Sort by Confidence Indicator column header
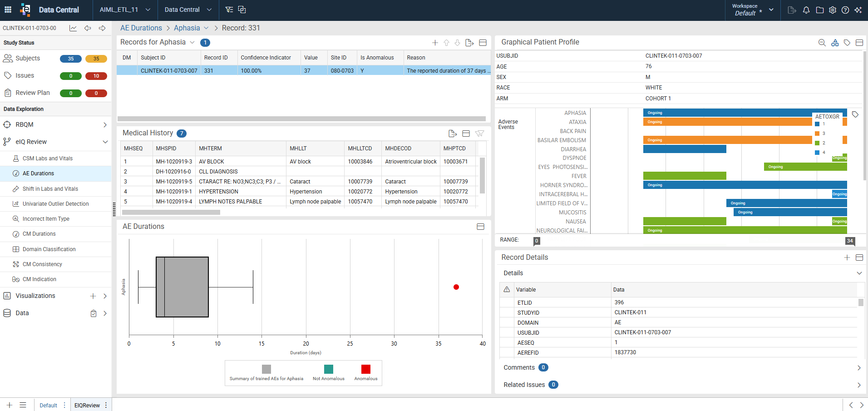Image resolution: width=868 pixels, height=411 pixels. pyautogui.click(x=266, y=58)
